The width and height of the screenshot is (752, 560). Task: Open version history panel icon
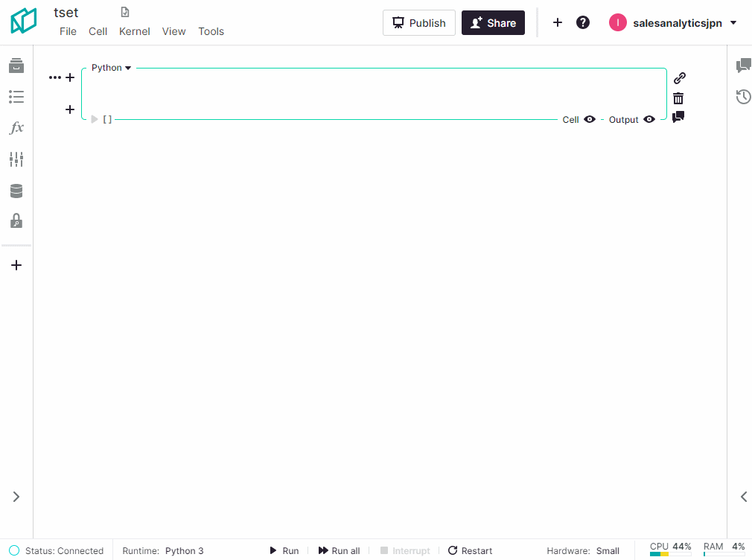click(x=743, y=97)
